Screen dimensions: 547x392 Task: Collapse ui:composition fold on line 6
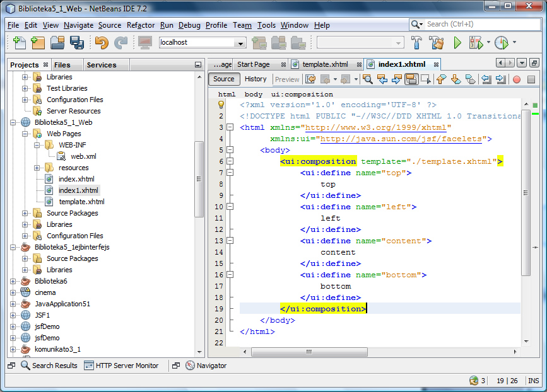pyautogui.click(x=230, y=161)
